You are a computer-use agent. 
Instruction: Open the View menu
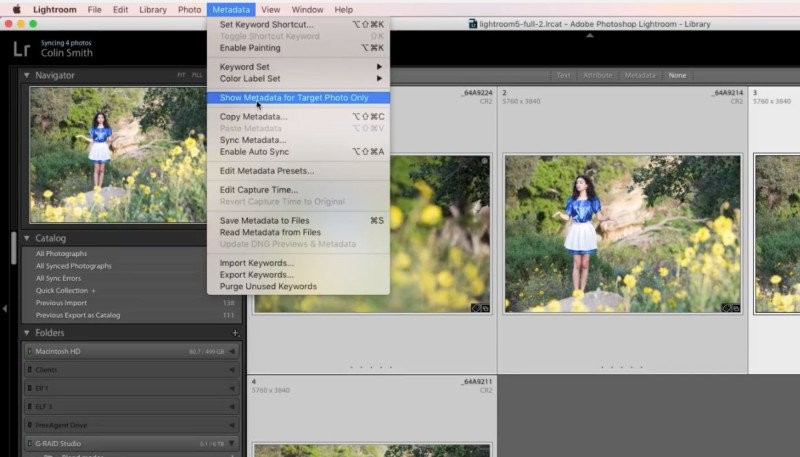(x=270, y=10)
